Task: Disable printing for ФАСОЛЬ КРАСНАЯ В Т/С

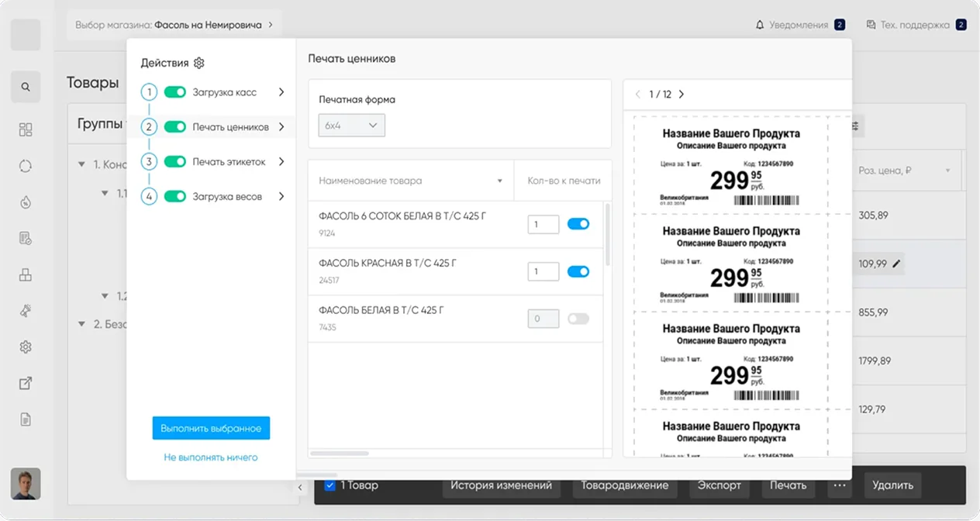Action: pos(578,271)
